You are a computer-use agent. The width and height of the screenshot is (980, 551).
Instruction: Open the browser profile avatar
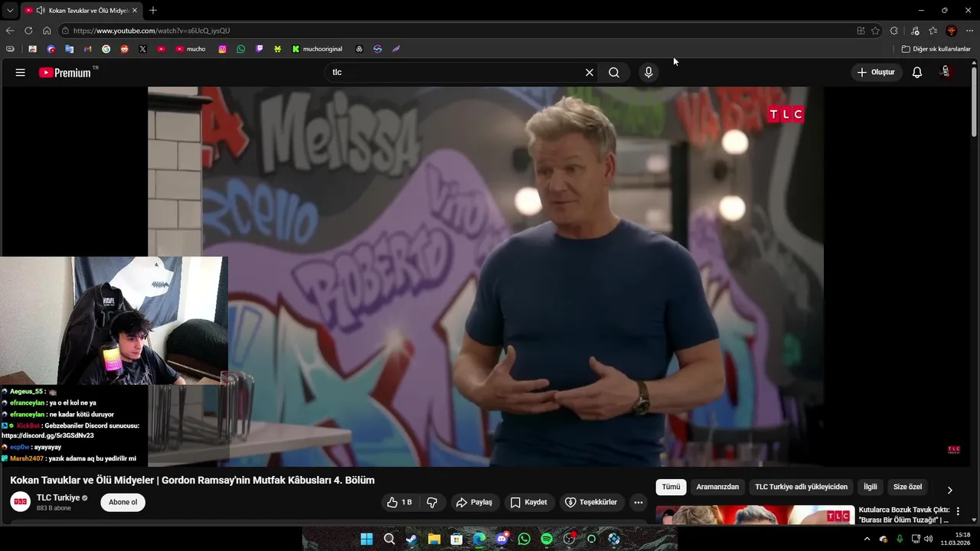click(952, 31)
